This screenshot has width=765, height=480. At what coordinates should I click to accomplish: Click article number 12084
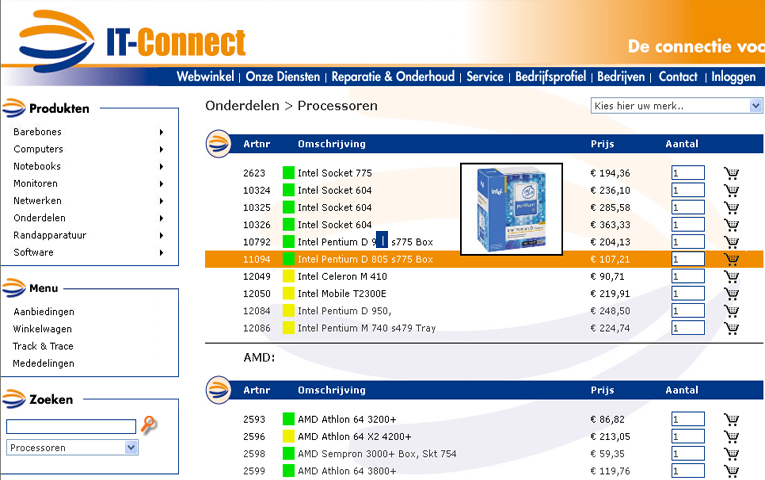tap(257, 311)
